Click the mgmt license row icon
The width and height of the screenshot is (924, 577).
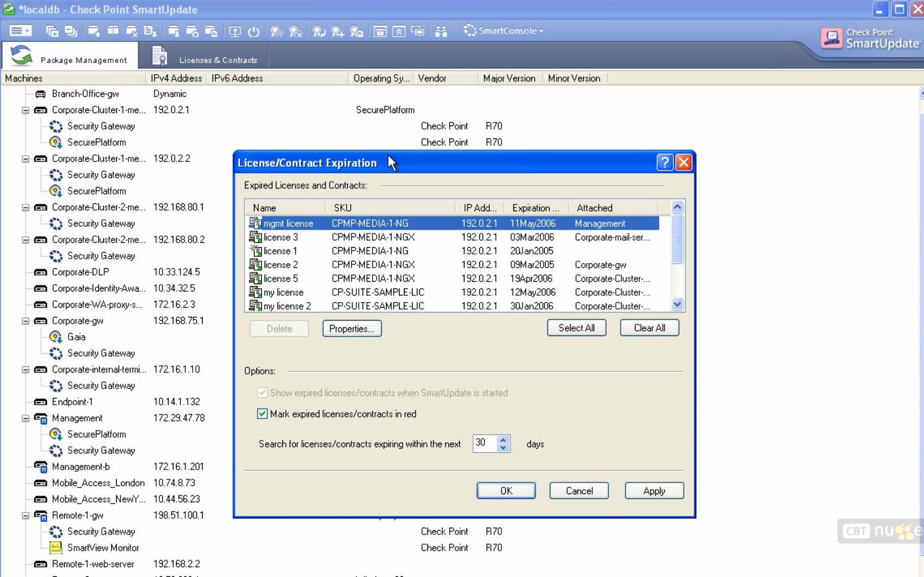255,223
